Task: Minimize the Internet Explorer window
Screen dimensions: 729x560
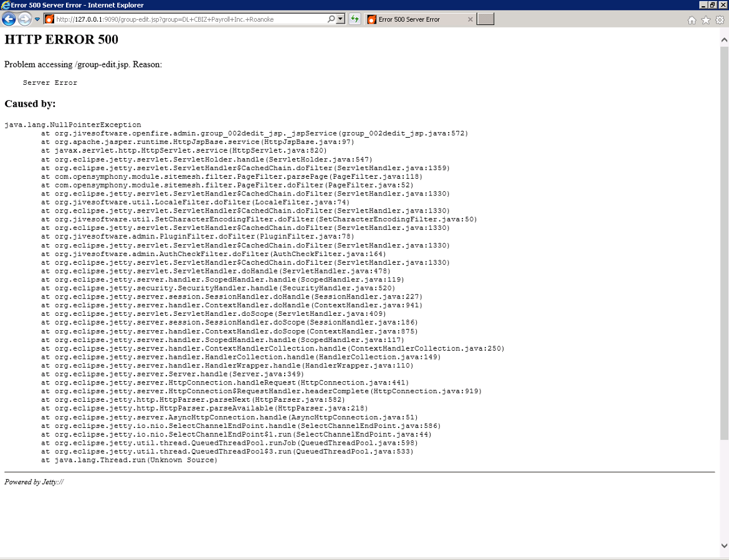Action: pyautogui.click(x=703, y=5)
